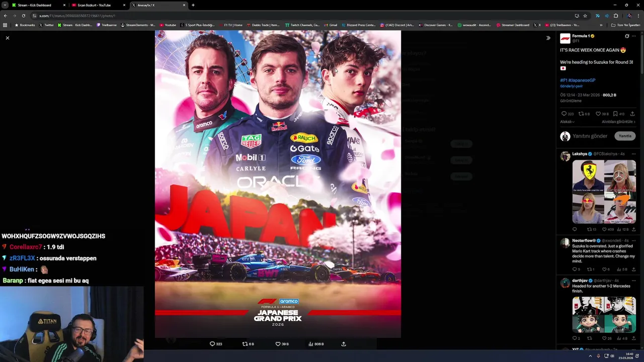Image resolution: width=644 pixels, height=362 pixels.
Task: Bookmark this page with the star icon
Action: [x=585, y=16]
